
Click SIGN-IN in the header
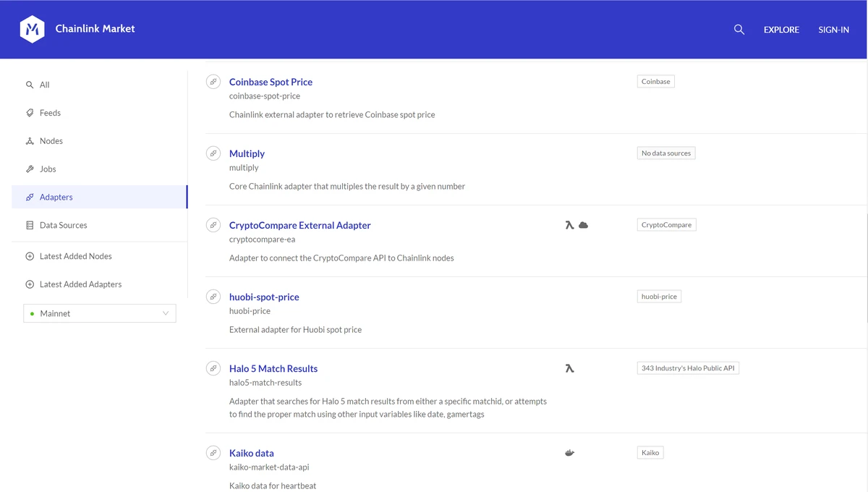tap(833, 30)
